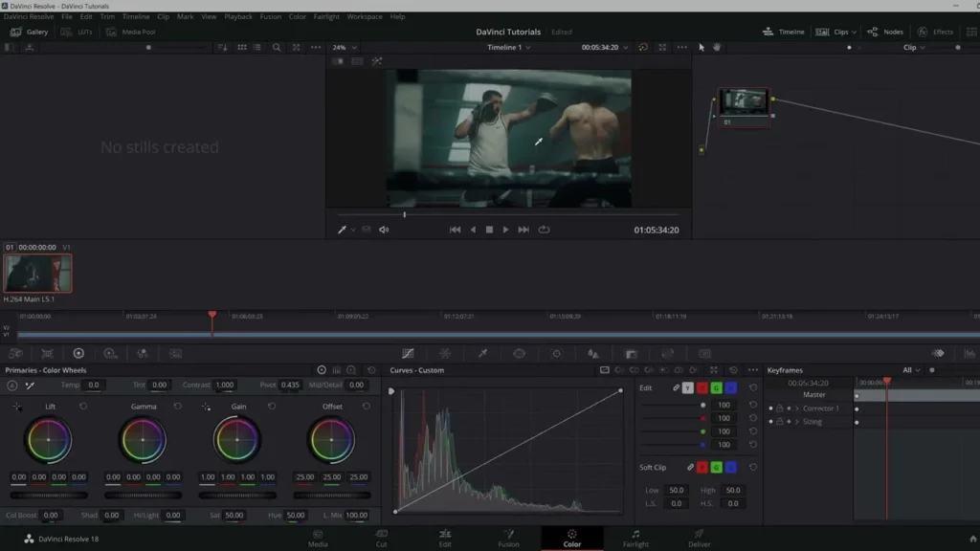Open the Keyframes All dropdown
The width and height of the screenshot is (980, 551).
tap(911, 370)
